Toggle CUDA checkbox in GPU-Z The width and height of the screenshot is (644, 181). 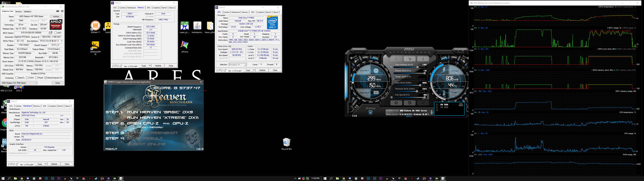point(27,78)
